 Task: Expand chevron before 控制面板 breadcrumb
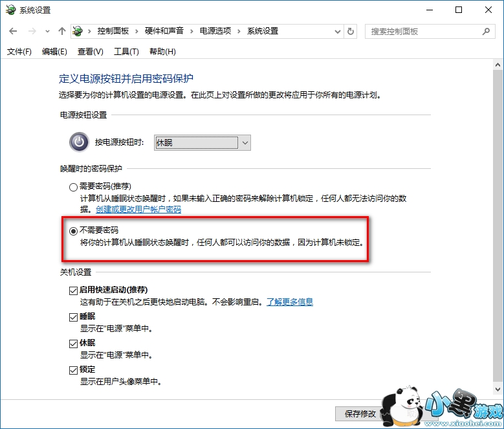click(89, 32)
